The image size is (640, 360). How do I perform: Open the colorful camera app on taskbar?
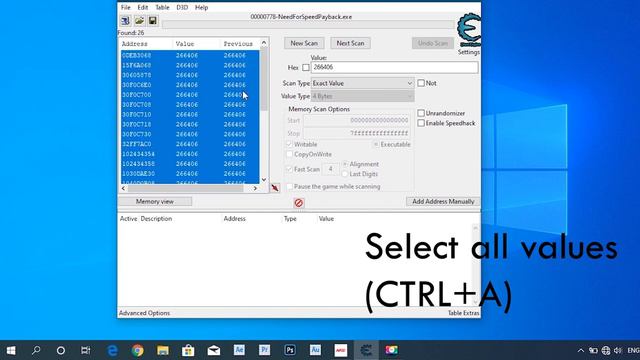391,350
